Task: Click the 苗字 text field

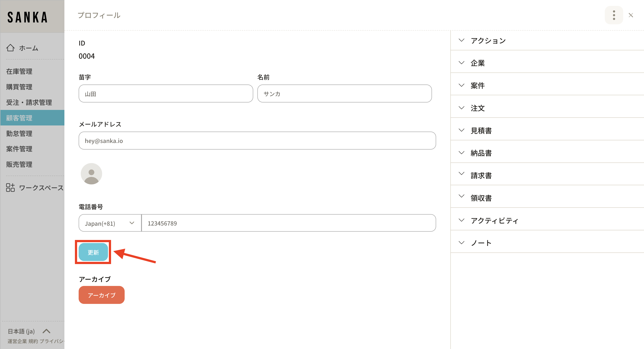Action: pos(166,94)
